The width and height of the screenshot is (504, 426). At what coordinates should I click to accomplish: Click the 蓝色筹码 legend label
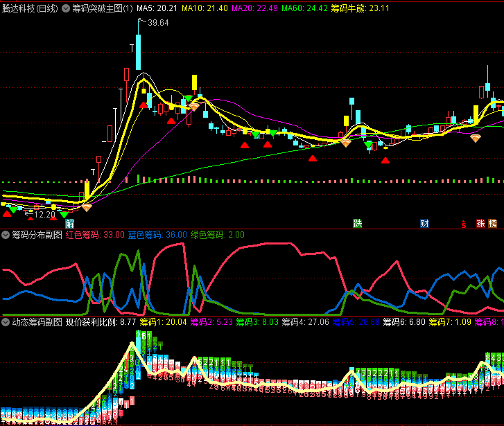(x=157, y=235)
